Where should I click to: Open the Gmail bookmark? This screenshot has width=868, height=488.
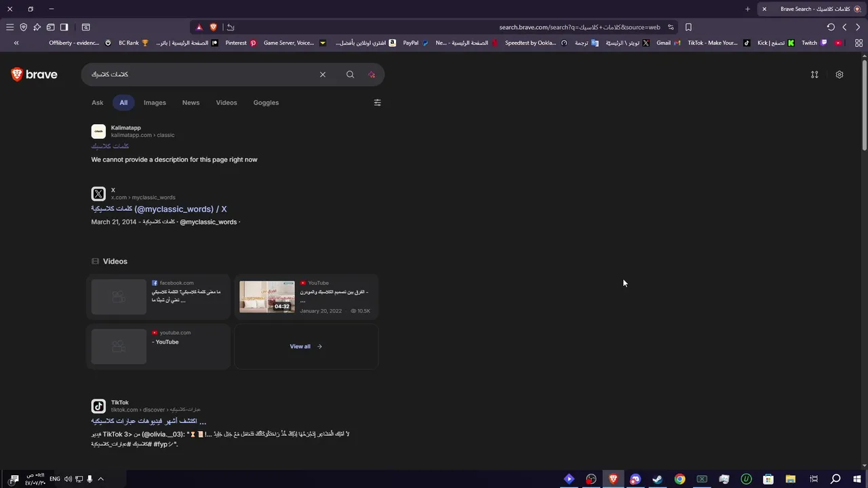pyautogui.click(x=669, y=43)
